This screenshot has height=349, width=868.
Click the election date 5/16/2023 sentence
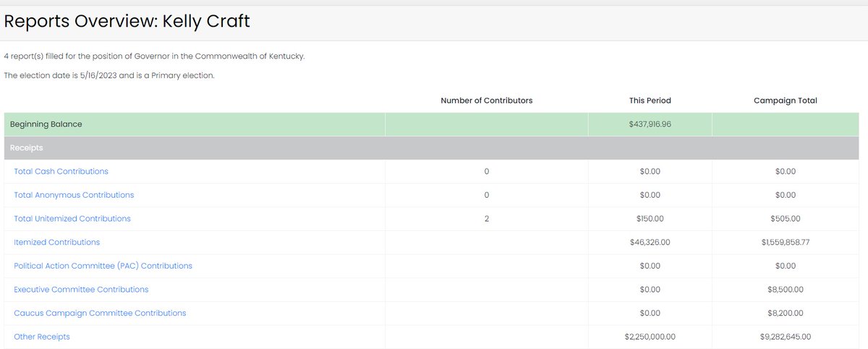[x=109, y=75]
